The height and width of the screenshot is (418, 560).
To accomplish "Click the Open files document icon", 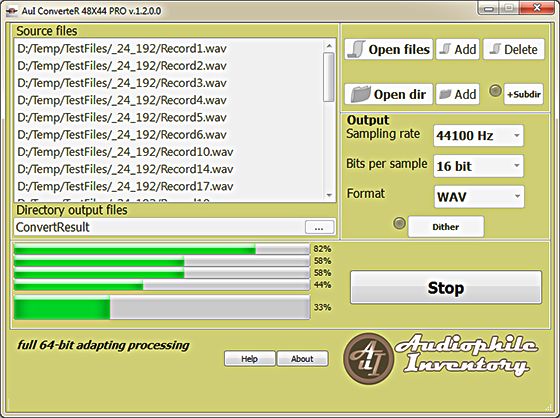I will coord(356,49).
